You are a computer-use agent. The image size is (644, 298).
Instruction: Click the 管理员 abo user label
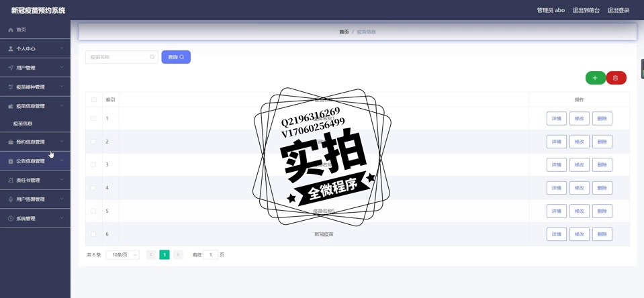coord(551,10)
